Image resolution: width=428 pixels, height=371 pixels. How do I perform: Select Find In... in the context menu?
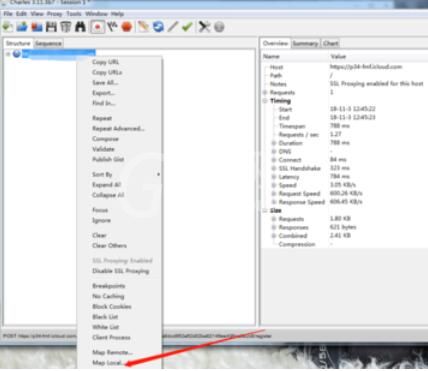[104, 103]
